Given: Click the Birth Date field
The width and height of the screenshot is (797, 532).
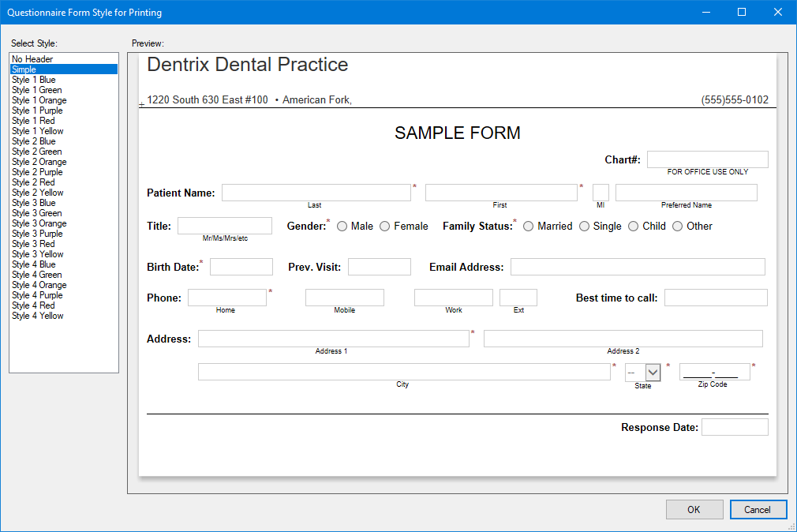Looking at the screenshot, I should point(241,267).
